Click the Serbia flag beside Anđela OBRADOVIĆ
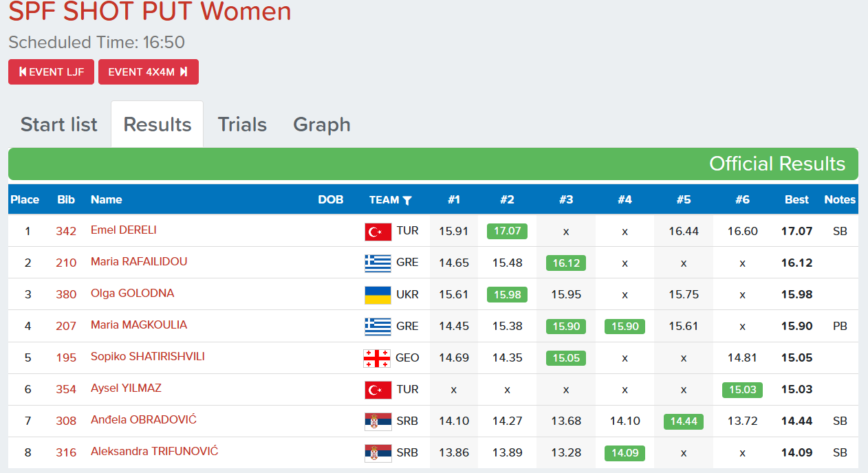This screenshot has height=473, width=868. click(x=378, y=421)
